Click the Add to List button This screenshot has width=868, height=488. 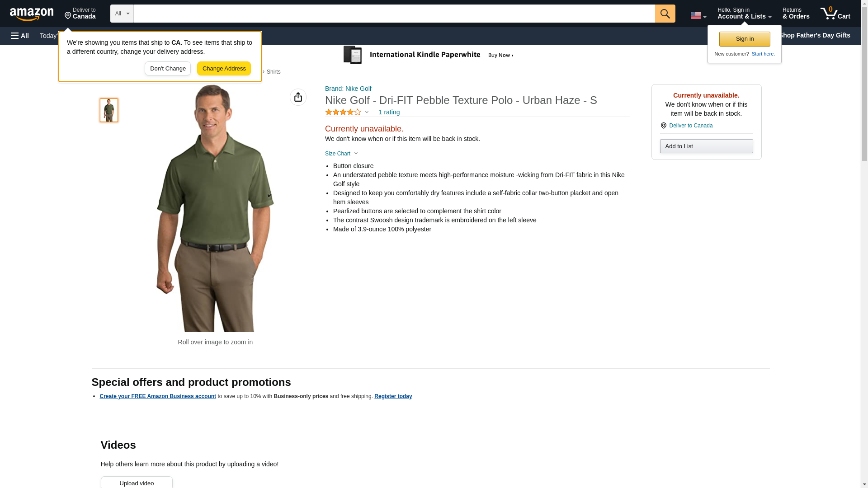pos(706,146)
